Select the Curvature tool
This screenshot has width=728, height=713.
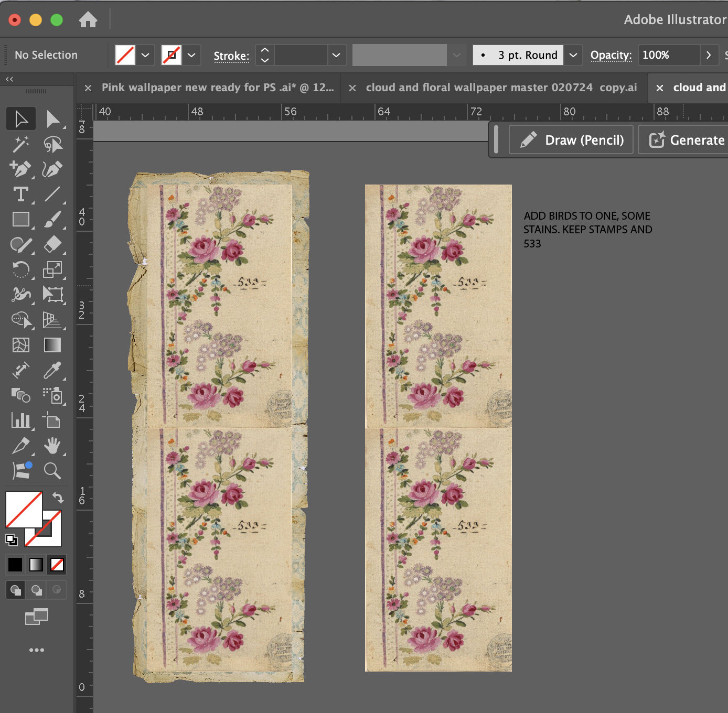coord(52,169)
